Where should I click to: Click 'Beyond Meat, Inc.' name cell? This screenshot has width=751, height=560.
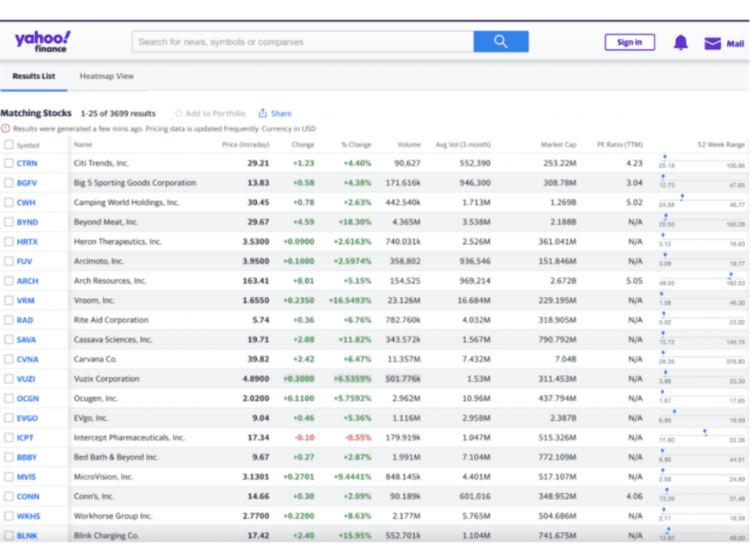pyautogui.click(x=106, y=222)
